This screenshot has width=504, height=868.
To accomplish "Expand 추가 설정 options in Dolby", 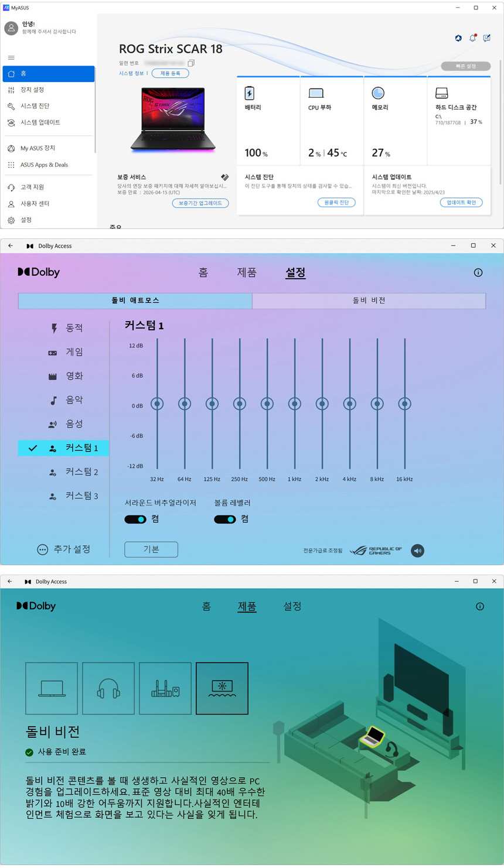I will 64,549.
